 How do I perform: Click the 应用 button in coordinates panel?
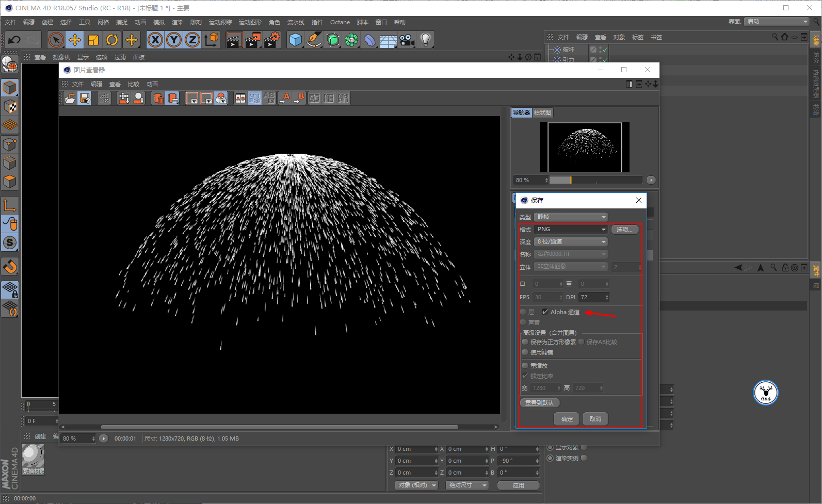(519, 485)
